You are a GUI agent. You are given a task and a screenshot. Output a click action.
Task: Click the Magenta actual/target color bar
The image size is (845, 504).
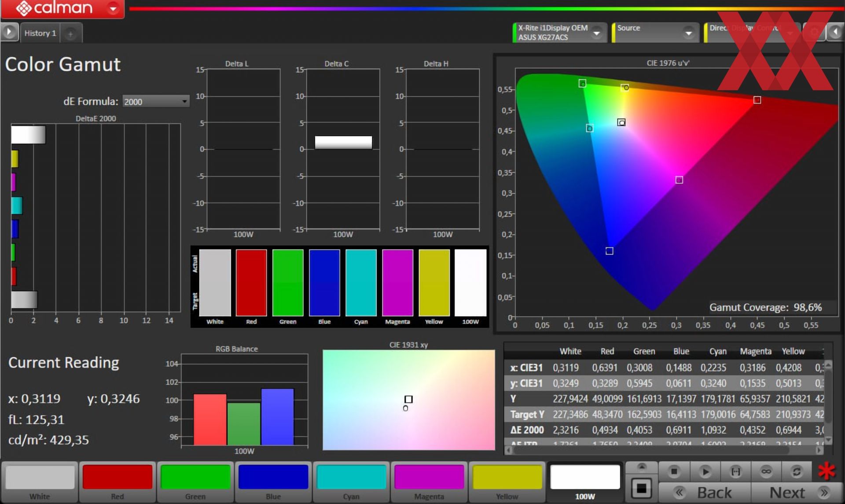pyautogui.click(x=397, y=283)
